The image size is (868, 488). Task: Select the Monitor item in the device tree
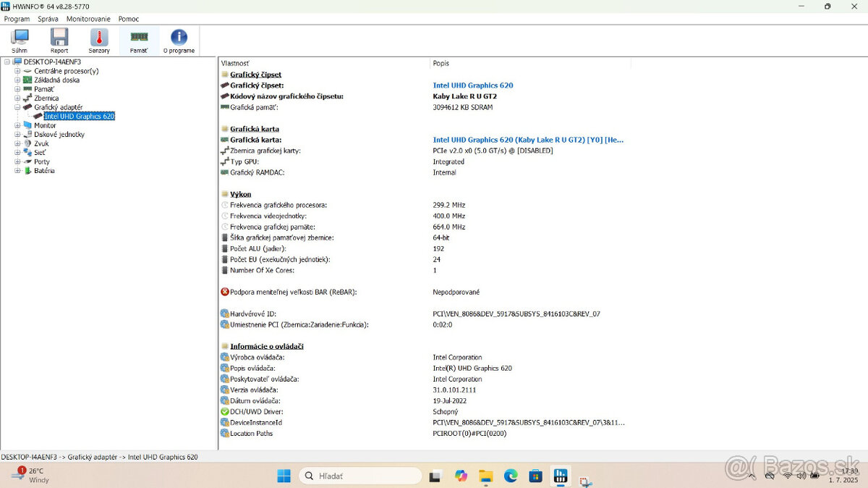tap(45, 125)
